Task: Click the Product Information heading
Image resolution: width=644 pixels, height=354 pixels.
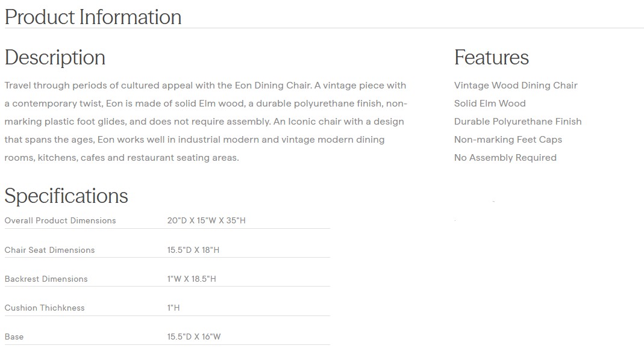Action: (93, 17)
